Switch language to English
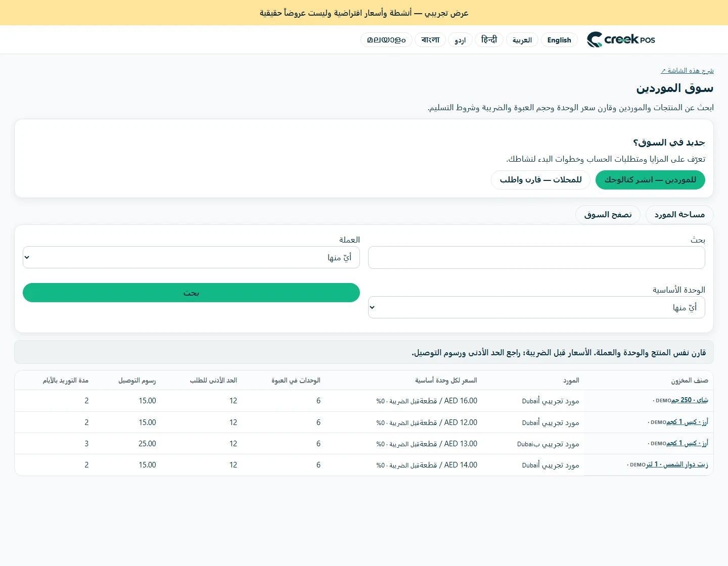The image size is (728, 566). coord(559,40)
